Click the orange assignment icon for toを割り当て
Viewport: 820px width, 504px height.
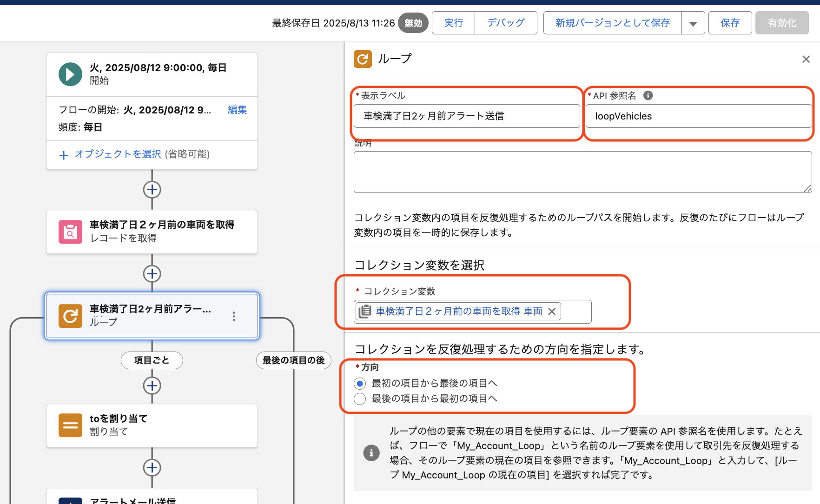pos(70,425)
